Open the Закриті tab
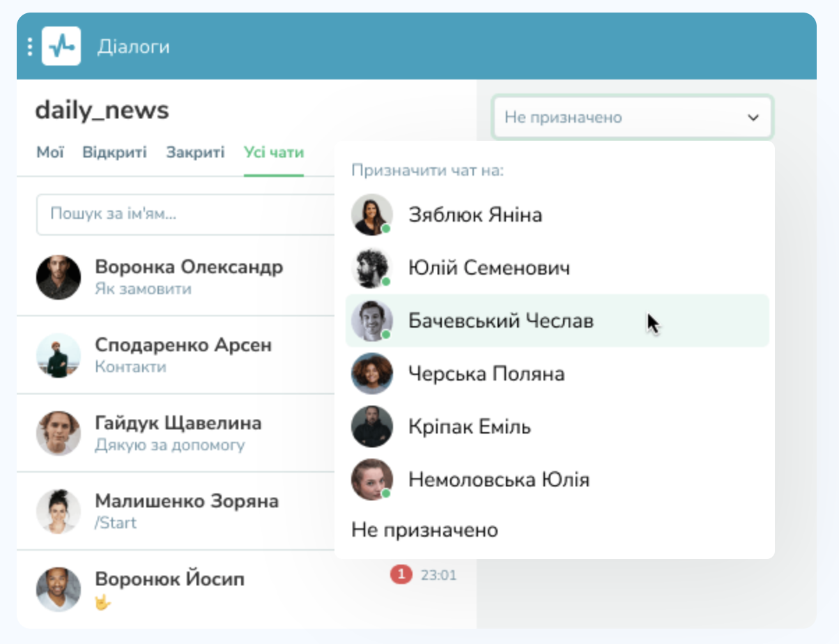The height and width of the screenshot is (644, 839). click(x=195, y=152)
